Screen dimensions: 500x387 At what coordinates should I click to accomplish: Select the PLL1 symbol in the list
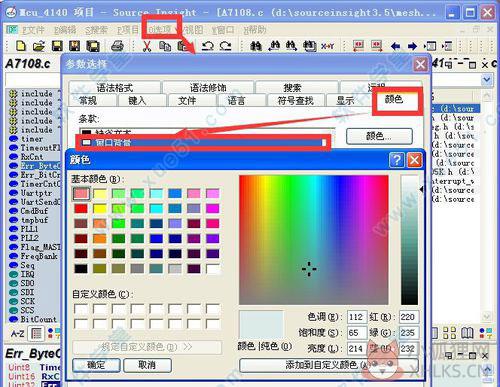29,229
